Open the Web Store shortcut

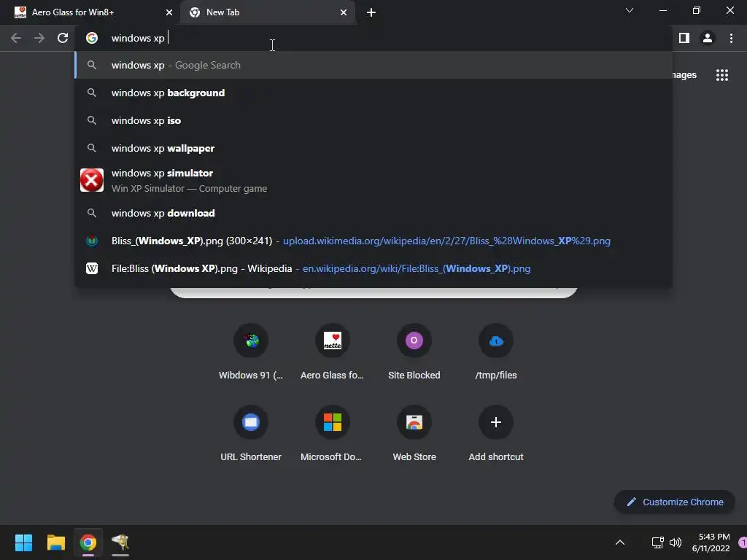[x=414, y=433]
